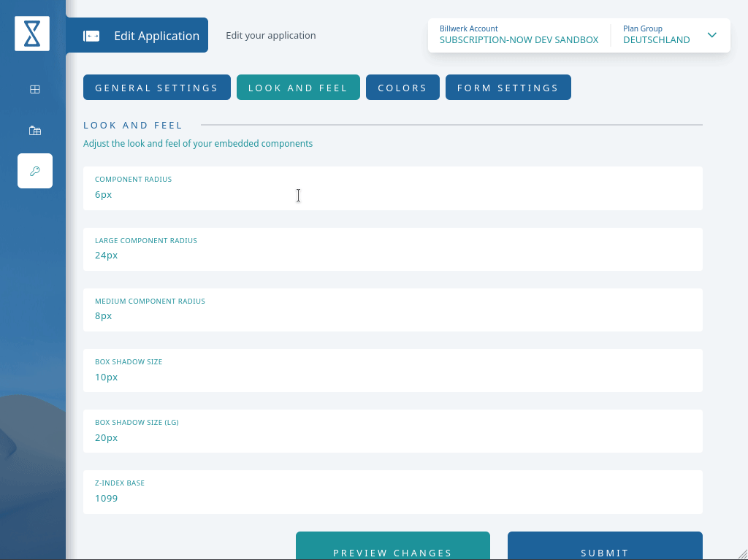Click the hourglass app logo
The image size is (748, 560).
click(32, 34)
